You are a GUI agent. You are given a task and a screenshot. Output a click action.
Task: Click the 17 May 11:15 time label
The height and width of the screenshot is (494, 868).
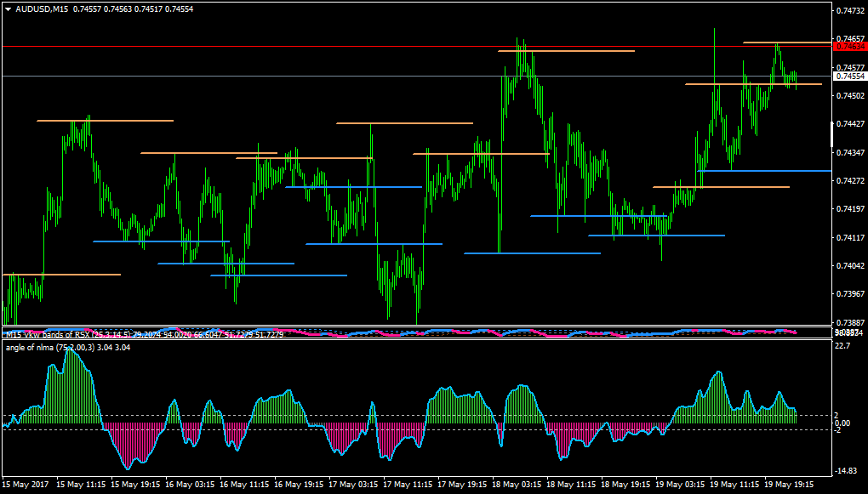407,485
